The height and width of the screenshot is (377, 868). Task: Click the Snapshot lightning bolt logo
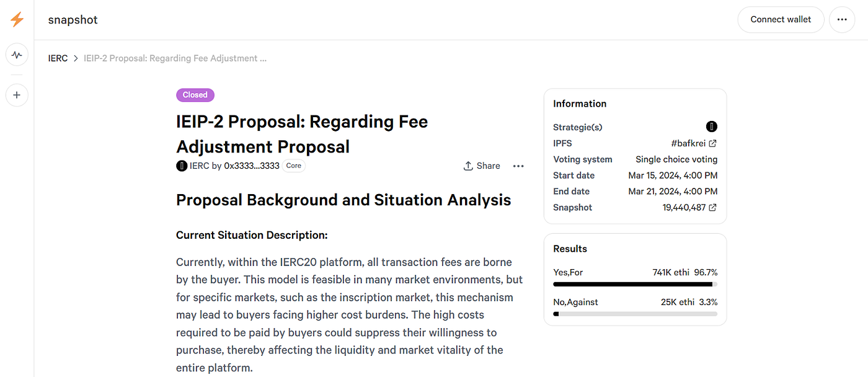coord(17,20)
